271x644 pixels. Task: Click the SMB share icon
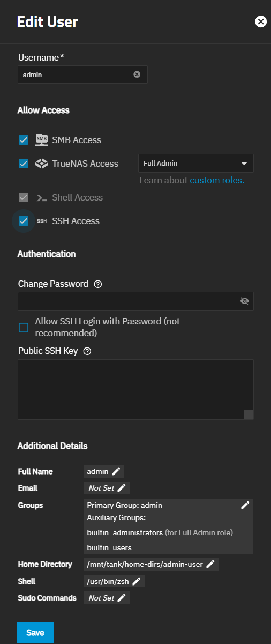point(42,140)
